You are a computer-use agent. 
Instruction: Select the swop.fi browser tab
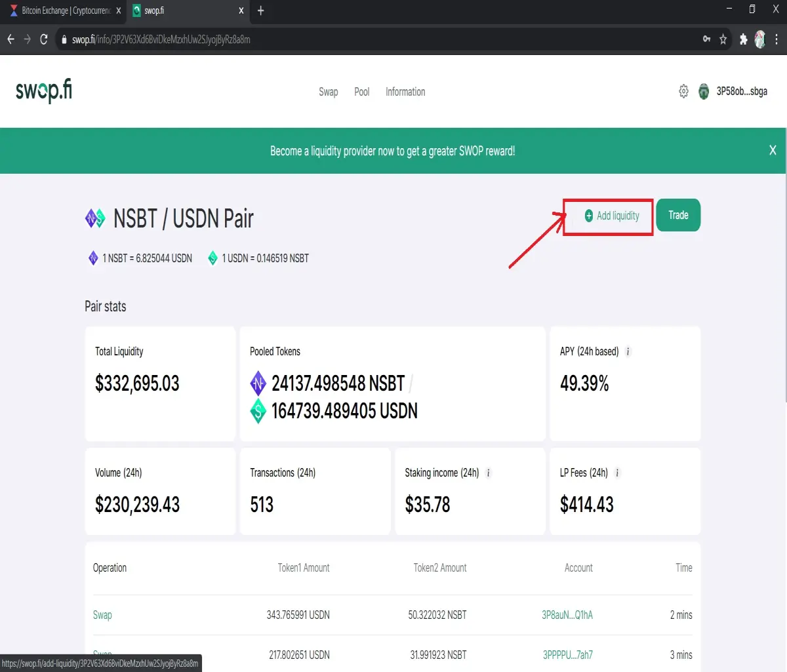(188, 10)
